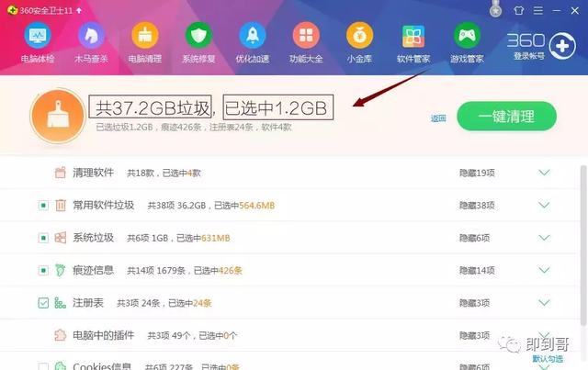
Task: Click the 清理软件 row label
Action: (x=93, y=173)
